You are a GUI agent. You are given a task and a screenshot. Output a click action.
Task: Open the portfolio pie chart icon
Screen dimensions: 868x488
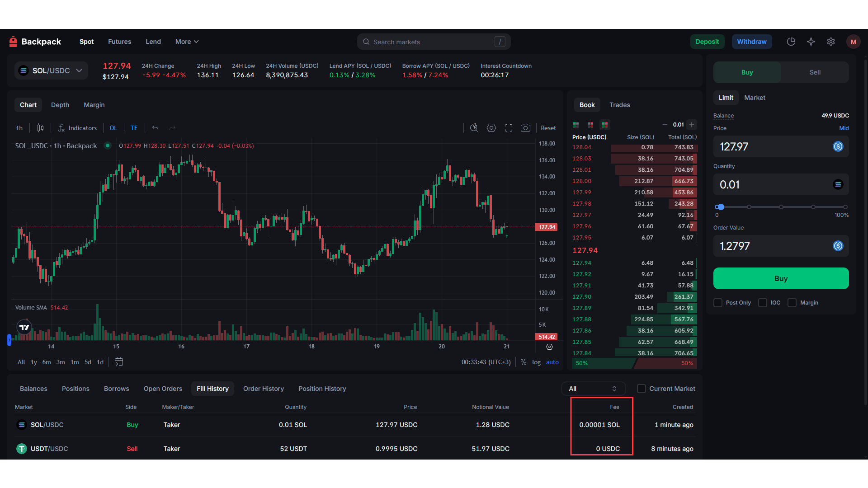pos(791,42)
